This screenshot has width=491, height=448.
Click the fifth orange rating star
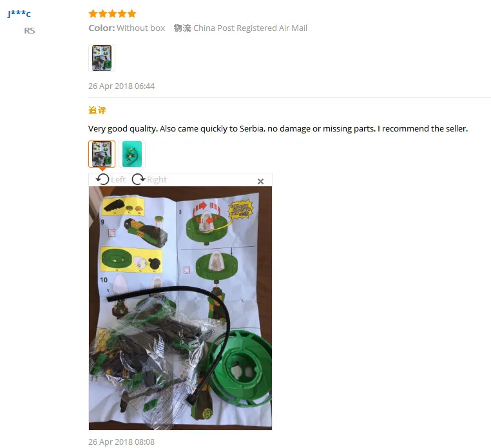[x=132, y=14]
